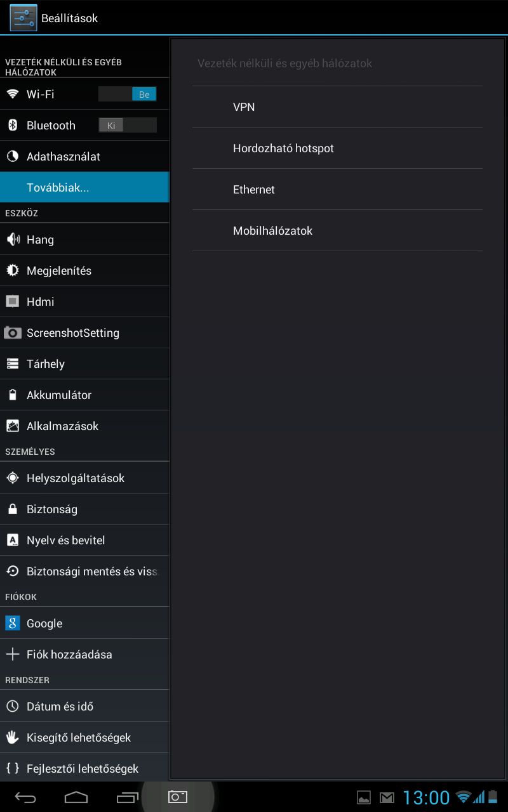Tap the Akkumulátor battery icon

coord(13,395)
